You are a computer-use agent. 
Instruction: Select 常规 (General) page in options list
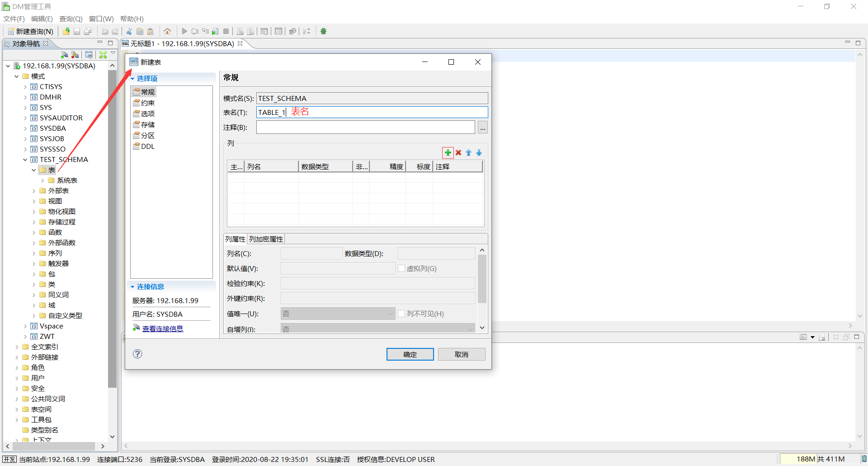pyautogui.click(x=144, y=92)
